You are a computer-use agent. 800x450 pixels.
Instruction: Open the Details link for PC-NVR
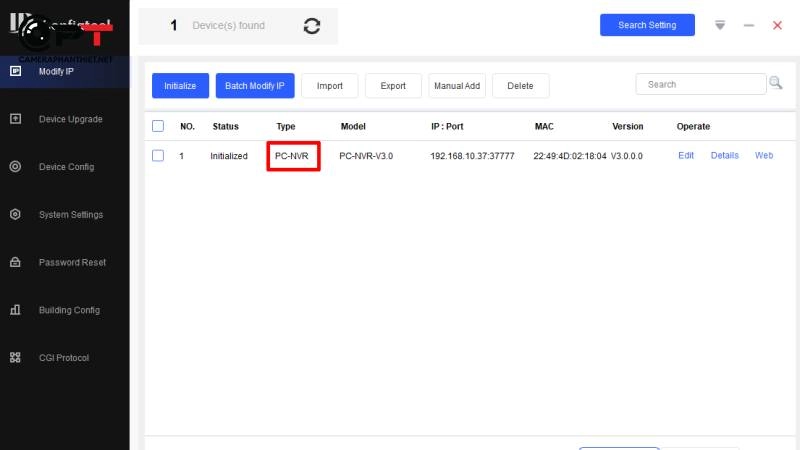tap(724, 156)
